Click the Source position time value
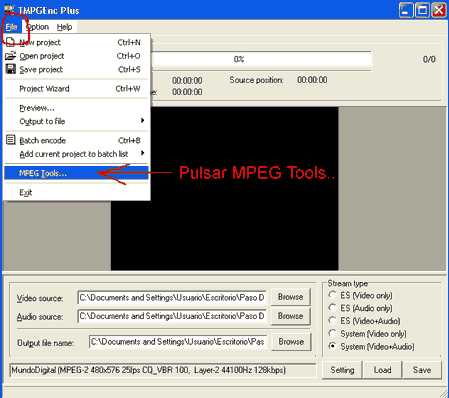449x398 pixels. tap(312, 80)
